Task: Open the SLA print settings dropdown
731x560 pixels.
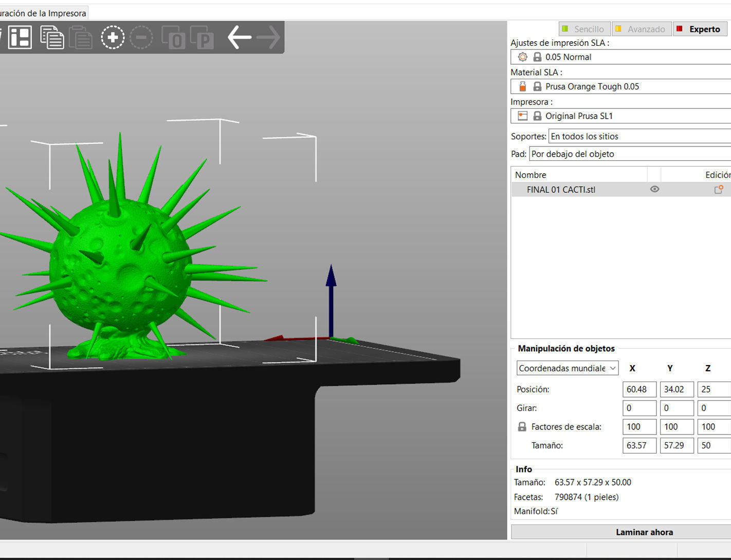Action: coord(621,57)
